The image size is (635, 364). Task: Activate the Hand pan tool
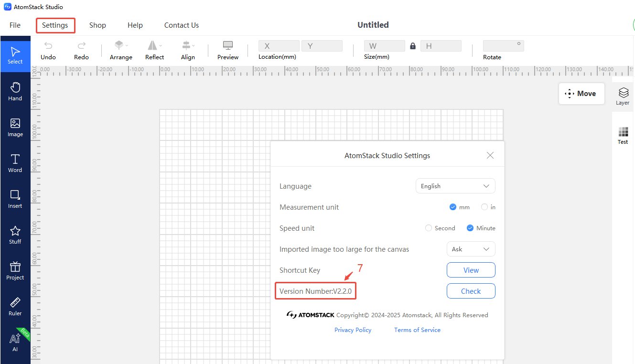pyautogui.click(x=15, y=91)
